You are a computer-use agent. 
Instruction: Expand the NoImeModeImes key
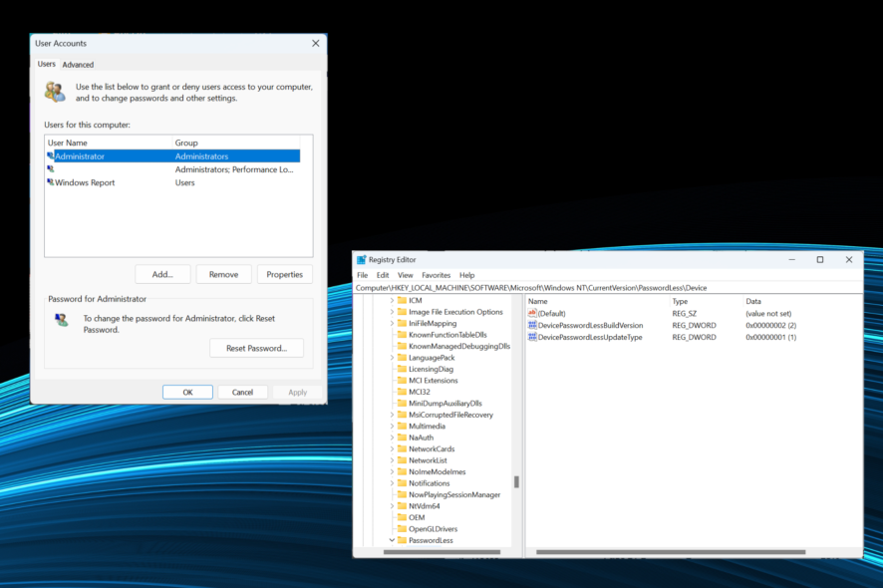coord(392,471)
